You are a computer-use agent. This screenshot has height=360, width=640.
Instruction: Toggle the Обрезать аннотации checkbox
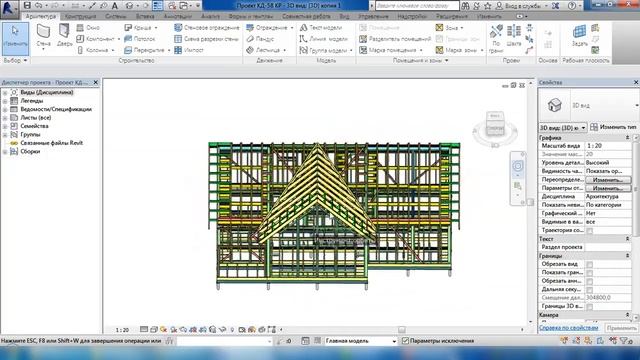click(x=589, y=281)
